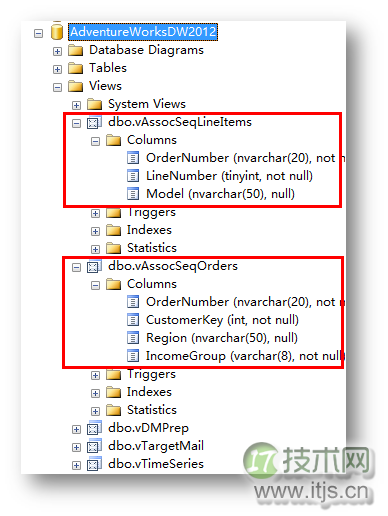Image resolution: width=388 pixels, height=516 pixels.
Task: Select the Tables folder label
Action: 108,68
